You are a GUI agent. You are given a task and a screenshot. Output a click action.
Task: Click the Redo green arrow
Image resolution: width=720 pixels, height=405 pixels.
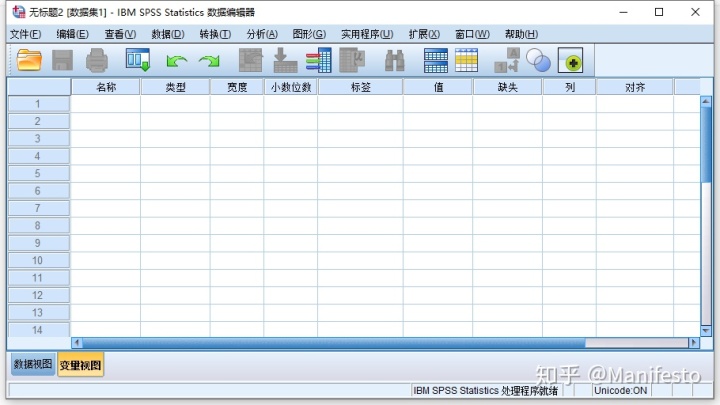[x=209, y=61]
